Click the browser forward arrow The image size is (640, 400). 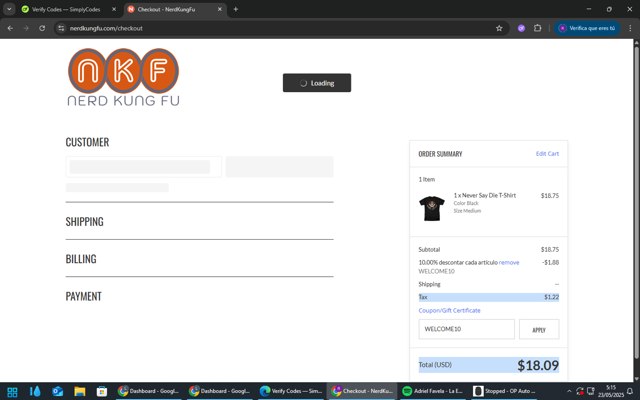pyautogui.click(x=26, y=28)
